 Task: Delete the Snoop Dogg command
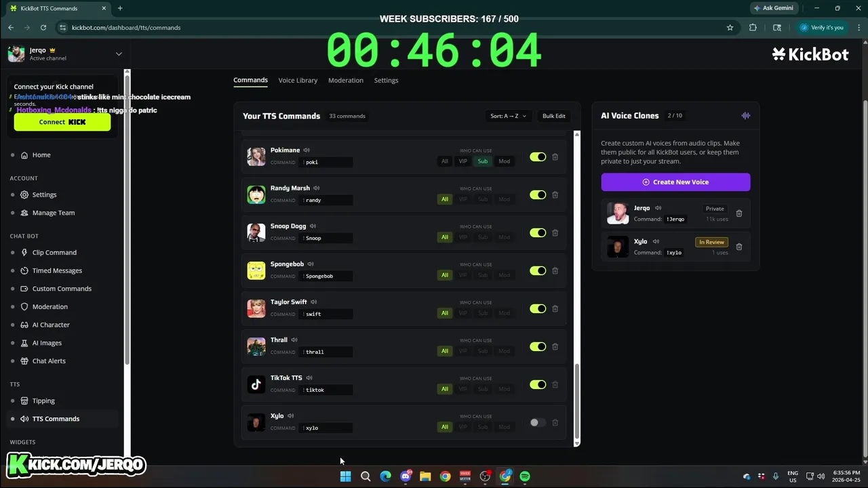click(555, 233)
